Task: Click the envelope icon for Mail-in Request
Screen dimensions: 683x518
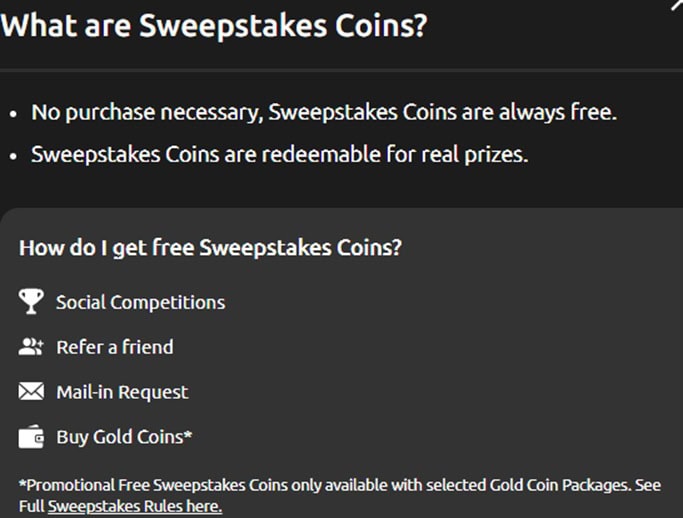Action: click(x=31, y=391)
